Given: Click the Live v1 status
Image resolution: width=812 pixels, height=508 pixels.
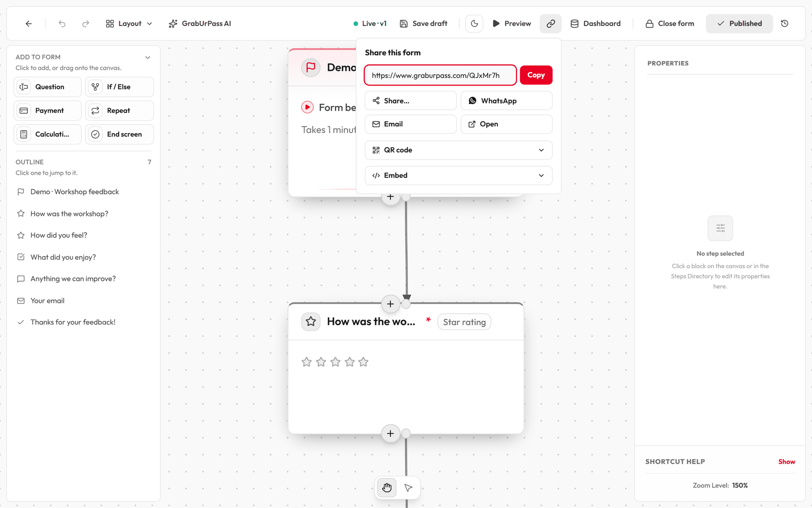Looking at the screenshot, I should point(370,23).
